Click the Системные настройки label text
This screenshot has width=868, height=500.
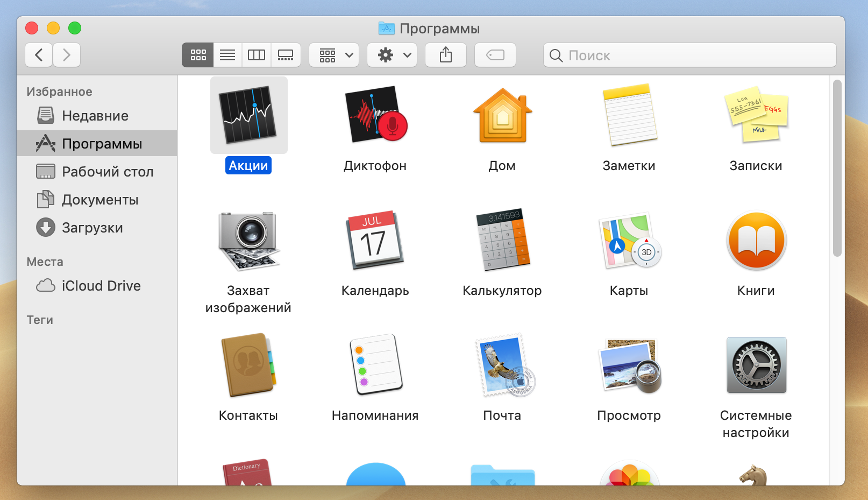click(x=756, y=424)
